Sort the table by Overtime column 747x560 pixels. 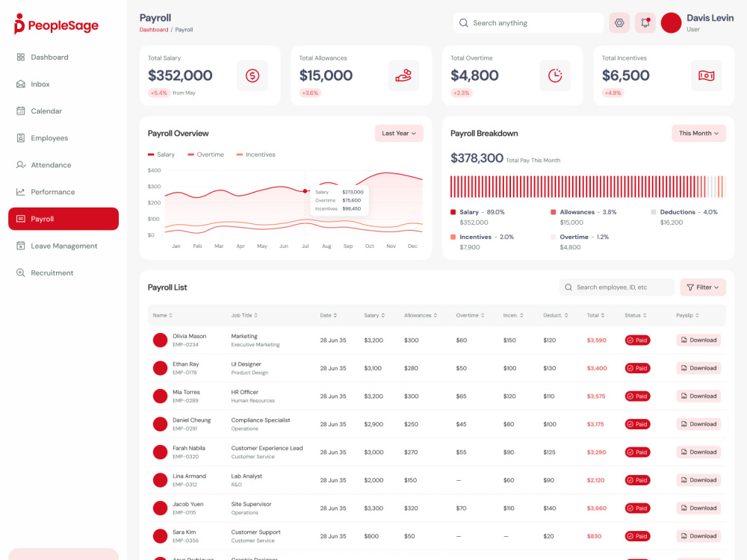tap(470, 315)
